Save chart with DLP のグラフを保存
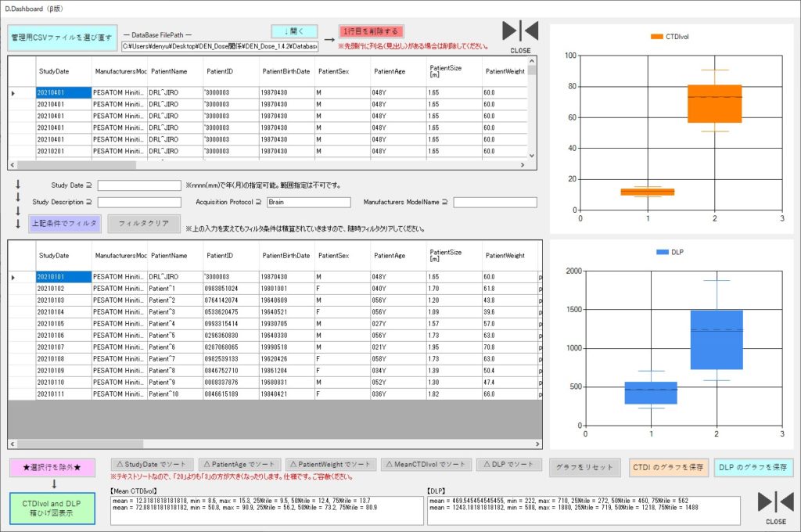801x532 pixels. (x=753, y=468)
